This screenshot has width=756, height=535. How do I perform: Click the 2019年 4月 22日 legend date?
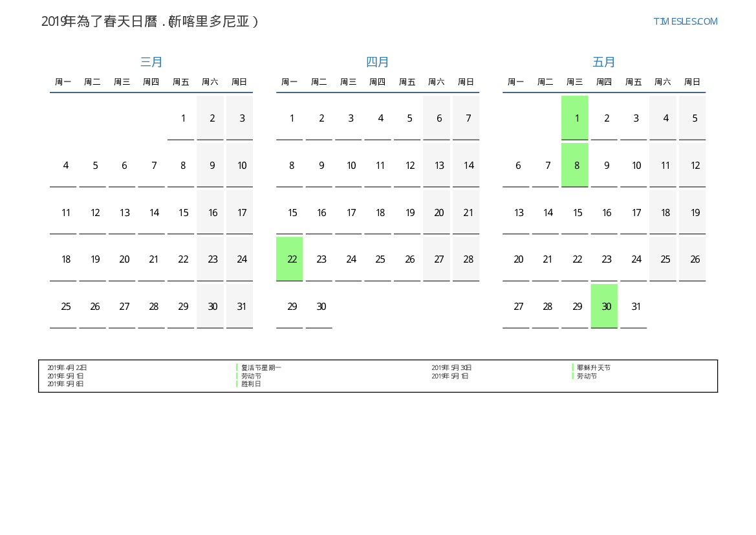(67, 367)
